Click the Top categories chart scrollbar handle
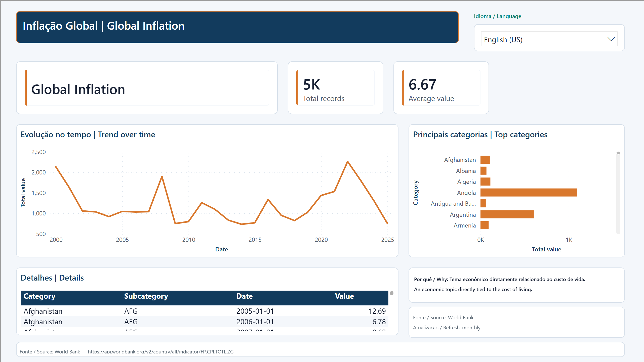This screenshot has height=362, width=644. (618, 153)
